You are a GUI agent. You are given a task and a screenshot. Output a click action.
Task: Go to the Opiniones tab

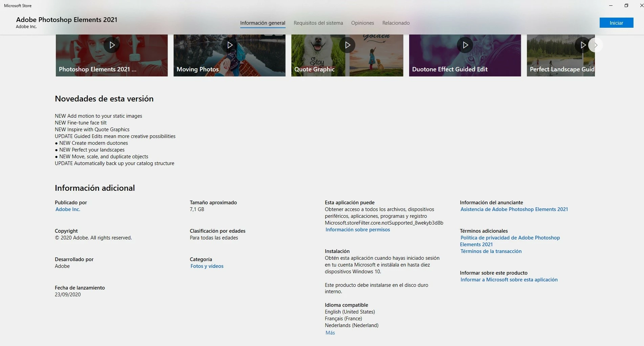362,23
